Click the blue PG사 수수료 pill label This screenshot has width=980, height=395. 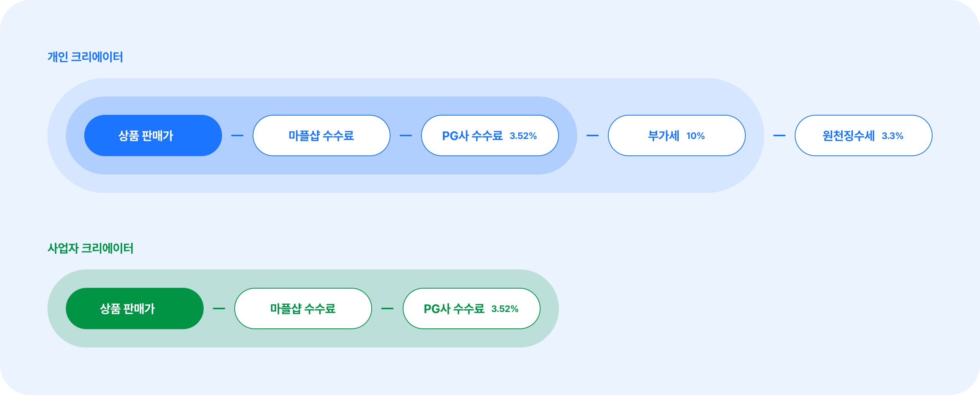point(472,135)
